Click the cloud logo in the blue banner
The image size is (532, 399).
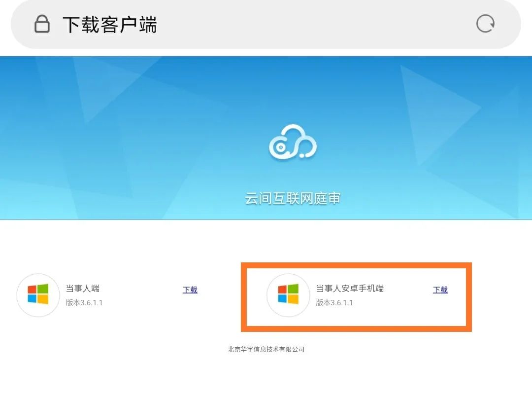click(x=293, y=142)
